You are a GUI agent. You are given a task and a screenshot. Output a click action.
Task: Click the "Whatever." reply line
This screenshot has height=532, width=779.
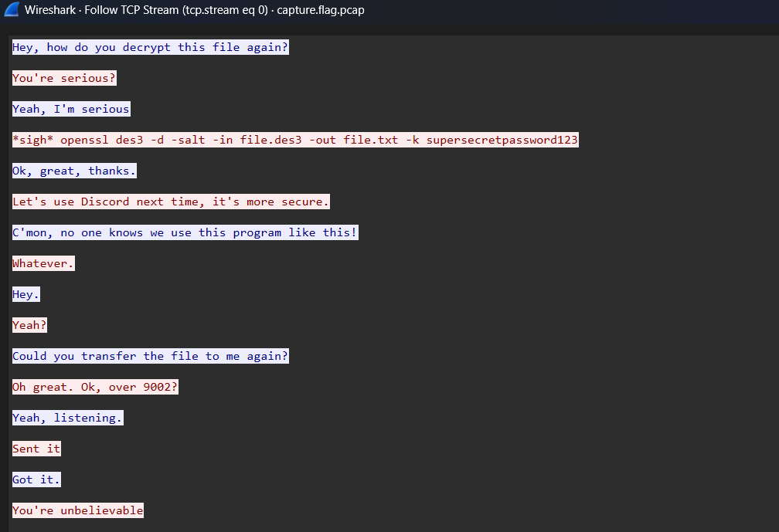coord(43,263)
